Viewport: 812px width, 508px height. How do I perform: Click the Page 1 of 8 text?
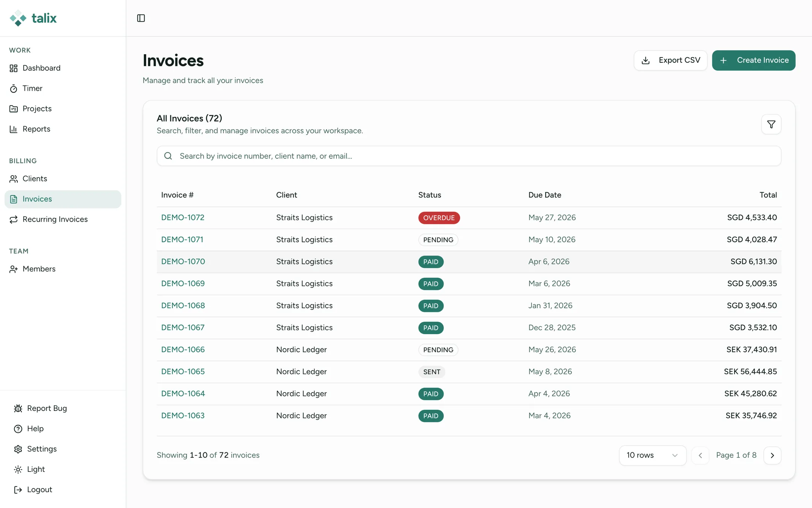pyautogui.click(x=736, y=455)
